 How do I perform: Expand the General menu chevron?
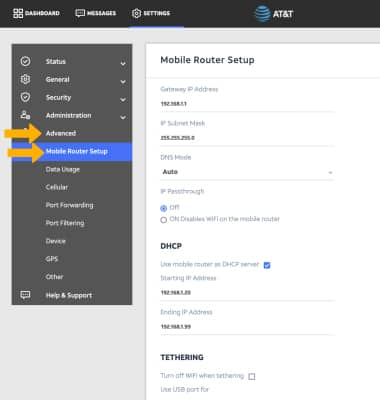tap(123, 81)
